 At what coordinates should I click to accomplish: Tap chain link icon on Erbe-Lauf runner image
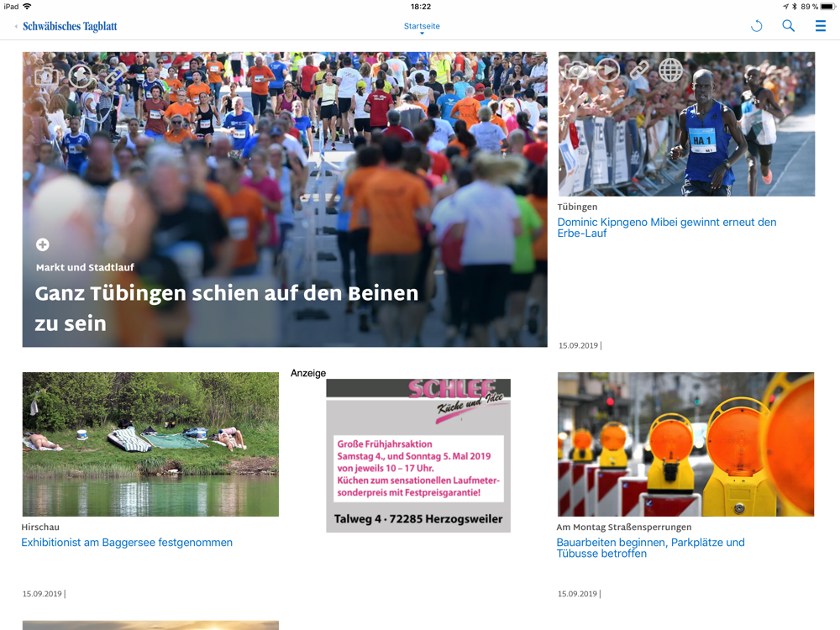[x=638, y=70]
